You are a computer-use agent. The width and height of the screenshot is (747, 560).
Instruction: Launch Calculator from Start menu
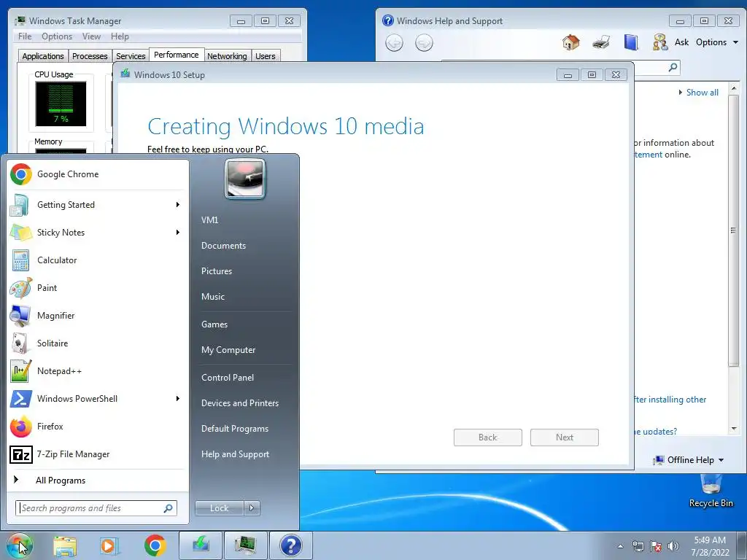click(98, 260)
